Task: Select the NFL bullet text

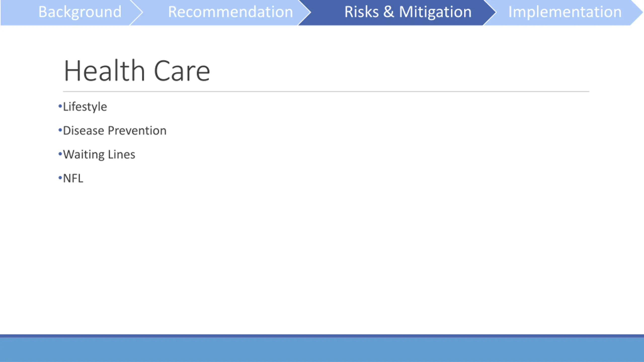Action: 73,178
